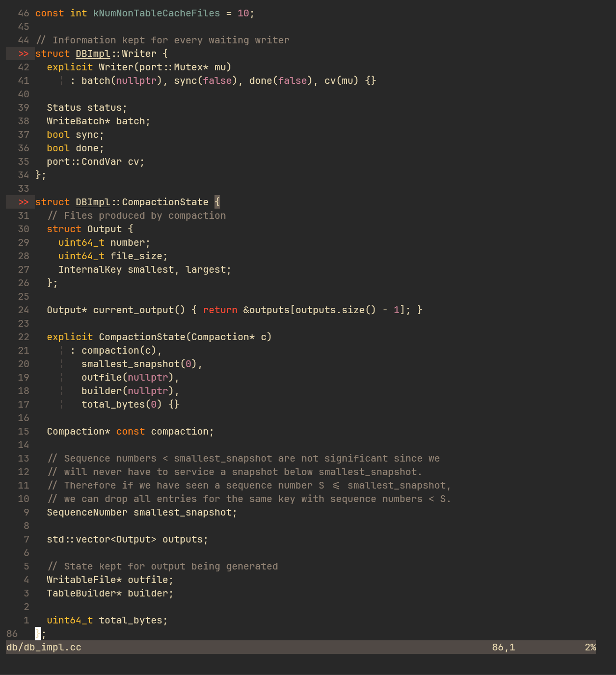The image size is (616, 675).
Task: Select the explicit keyword in CompactionState constructor
Action: coord(69,337)
